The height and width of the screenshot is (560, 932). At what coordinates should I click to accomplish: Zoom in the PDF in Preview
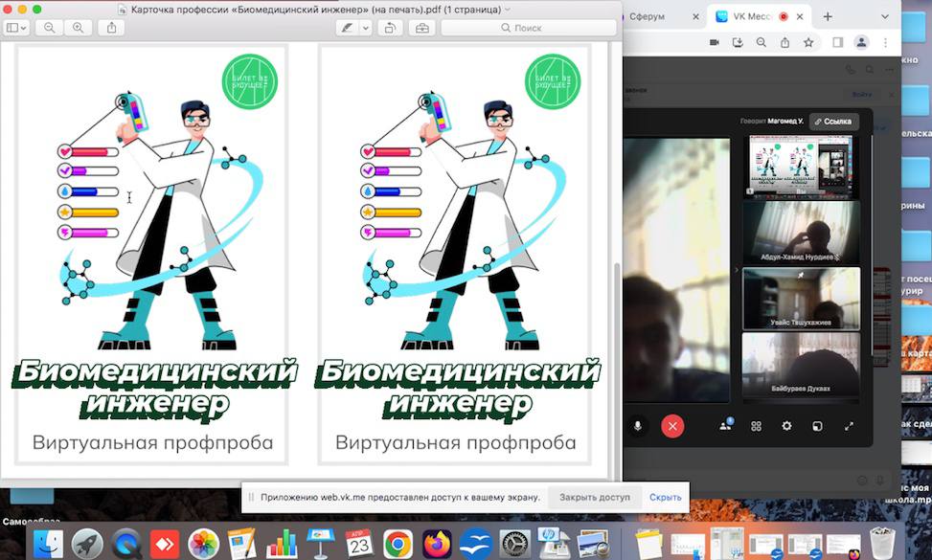pyautogui.click(x=78, y=28)
